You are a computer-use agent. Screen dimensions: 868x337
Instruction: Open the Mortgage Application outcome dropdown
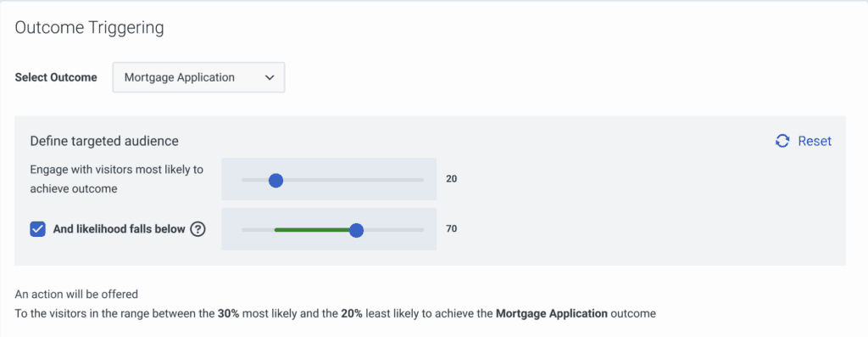[x=198, y=77]
